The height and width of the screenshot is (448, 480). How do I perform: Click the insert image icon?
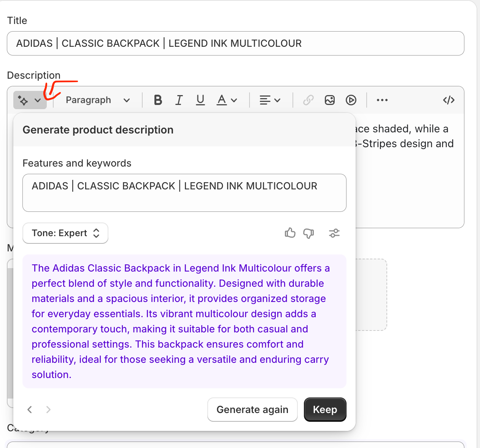(x=330, y=100)
